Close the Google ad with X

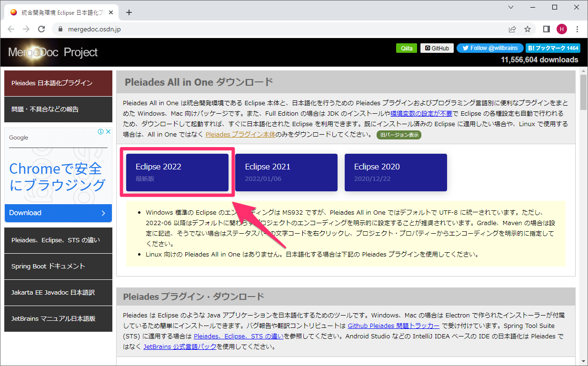click(x=108, y=132)
